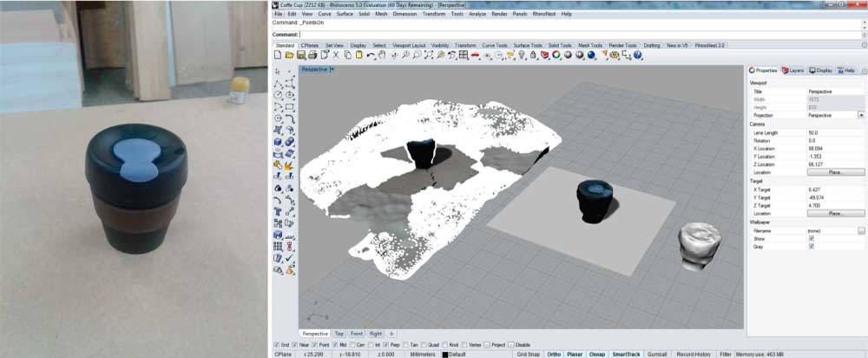
Task: Click the wallpaper Filename browse button
Action: [861, 230]
